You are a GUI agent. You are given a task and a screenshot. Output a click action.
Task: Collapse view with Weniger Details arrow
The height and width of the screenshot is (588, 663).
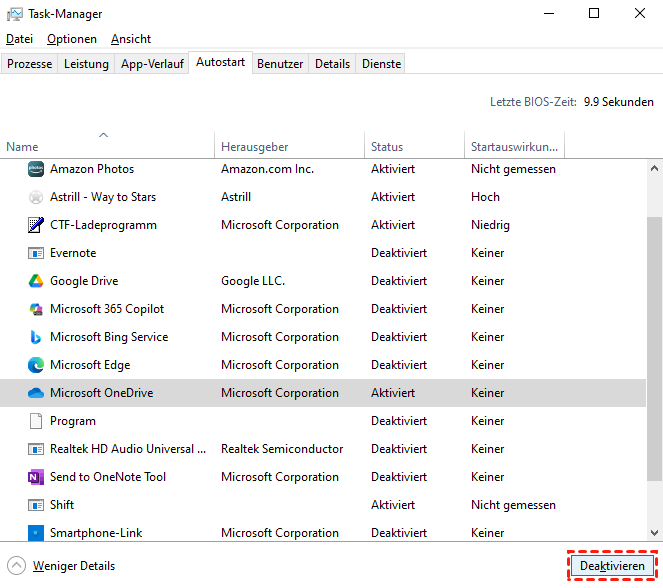pyautogui.click(x=17, y=566)
